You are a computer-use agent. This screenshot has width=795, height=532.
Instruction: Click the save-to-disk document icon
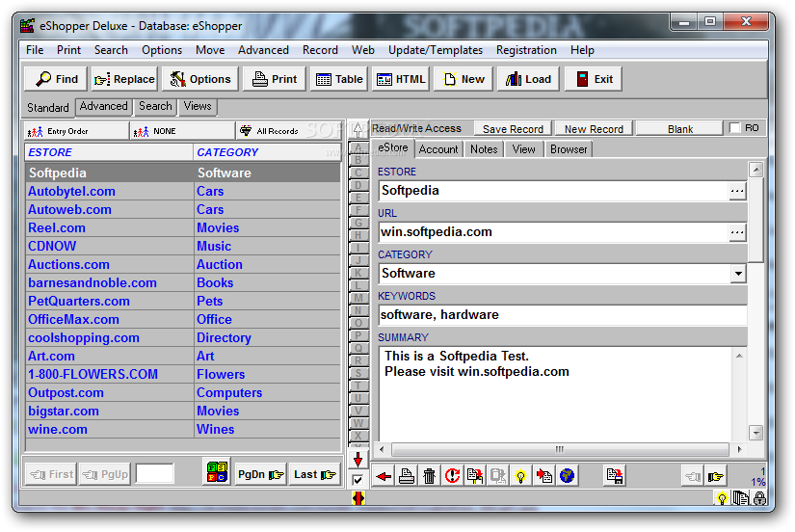click(x=615, y=476)
